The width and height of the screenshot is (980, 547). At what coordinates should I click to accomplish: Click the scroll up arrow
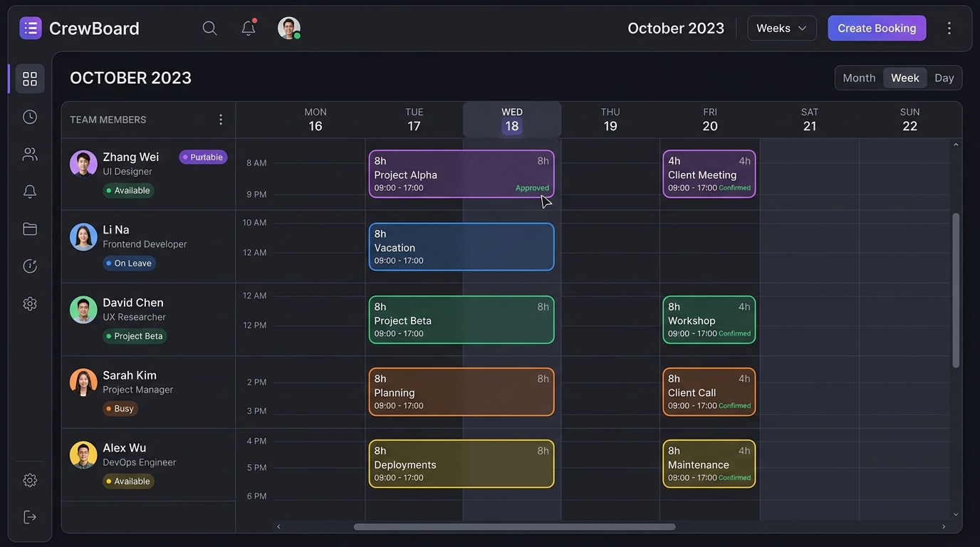pos(956,145)
